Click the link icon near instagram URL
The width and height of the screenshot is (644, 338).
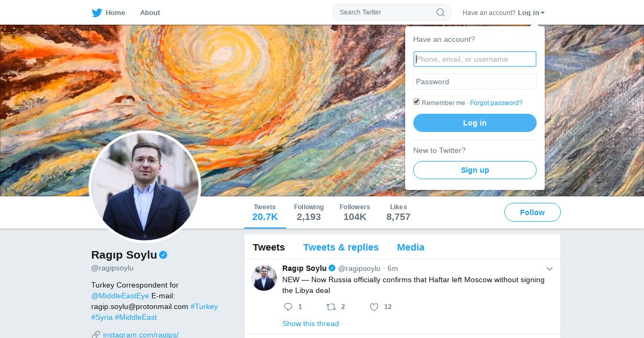tap(96, 335)
